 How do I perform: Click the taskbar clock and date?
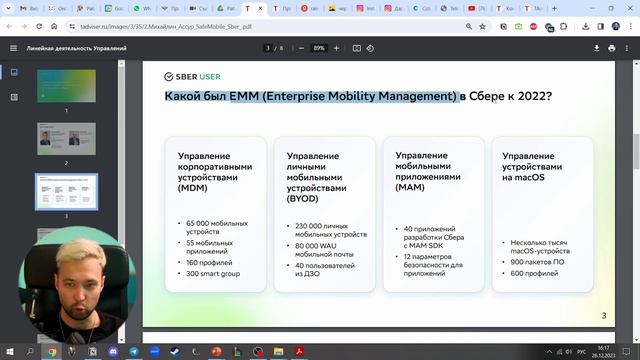(x=604, y=351)
